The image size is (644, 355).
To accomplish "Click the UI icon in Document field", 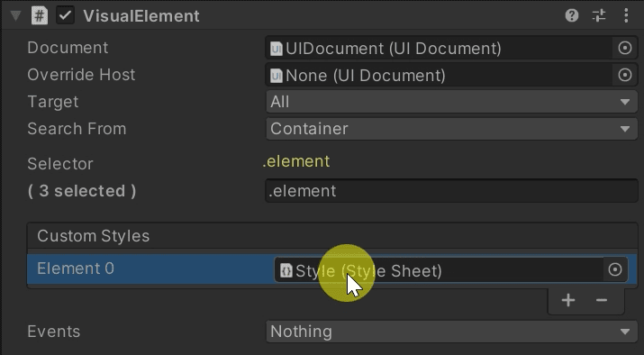I will click(277, 49).
